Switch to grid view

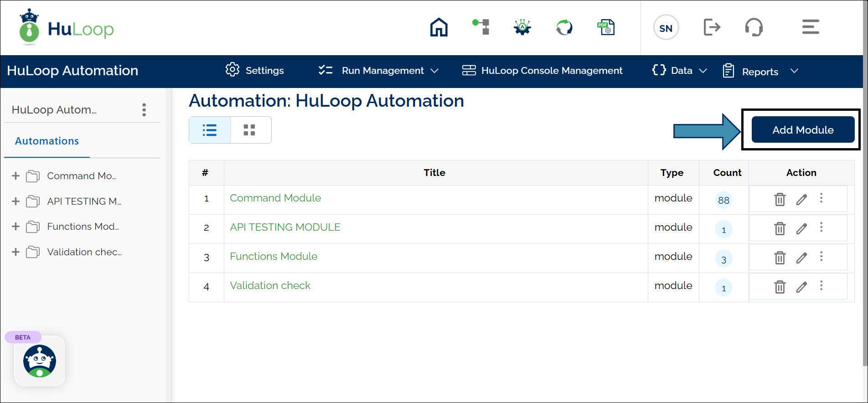(x=249, y=130)
